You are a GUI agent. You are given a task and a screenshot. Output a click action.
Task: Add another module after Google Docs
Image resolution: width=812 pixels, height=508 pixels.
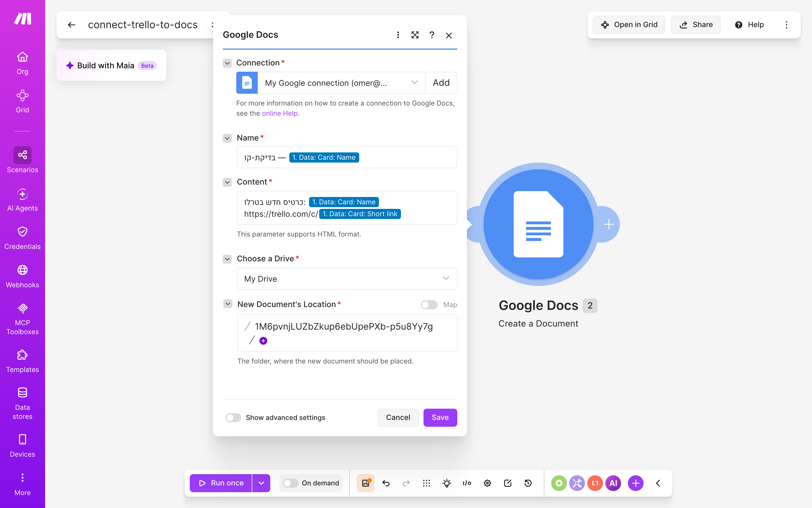pos(609,224)
